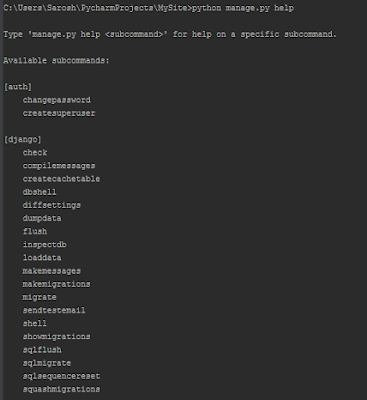This screenshot has height=400, width=367.
Task: Click the dbshell subcommand
Action: click(x=40, y=192)
